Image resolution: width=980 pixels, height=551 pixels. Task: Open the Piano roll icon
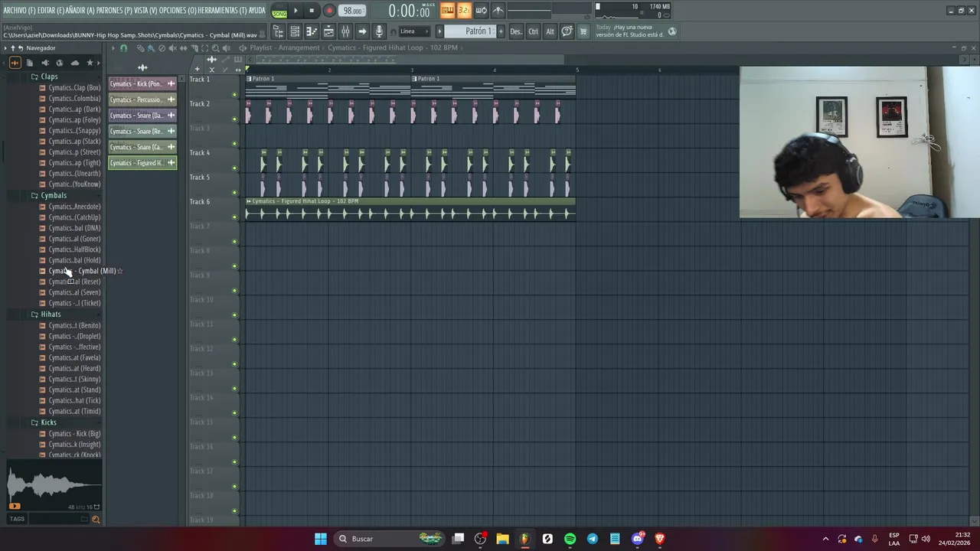pyautogui.click(x=312, y=31)
